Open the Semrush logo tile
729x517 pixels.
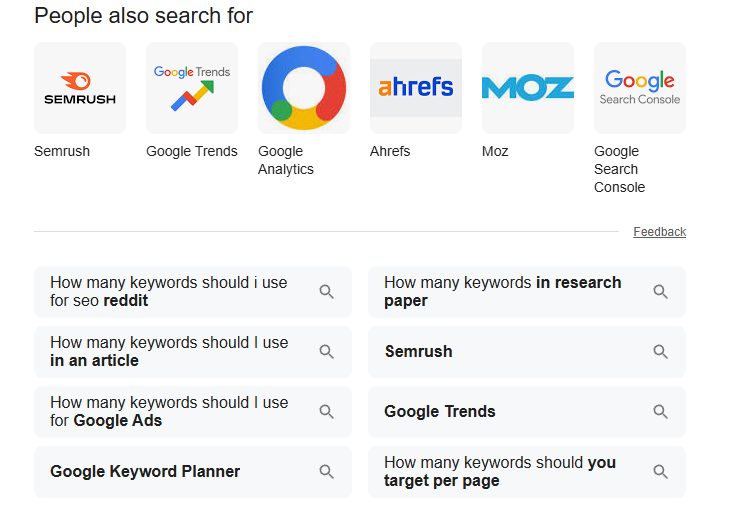[80, 88]
